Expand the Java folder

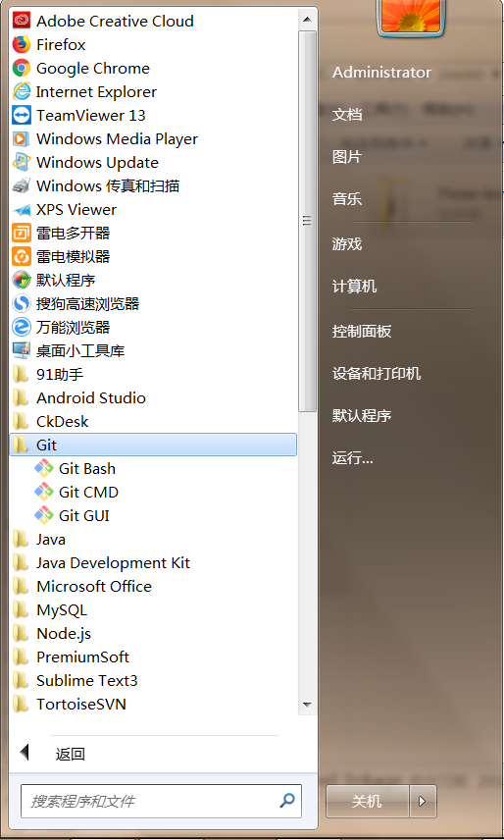pyautogui.click(x=153, y=540)
